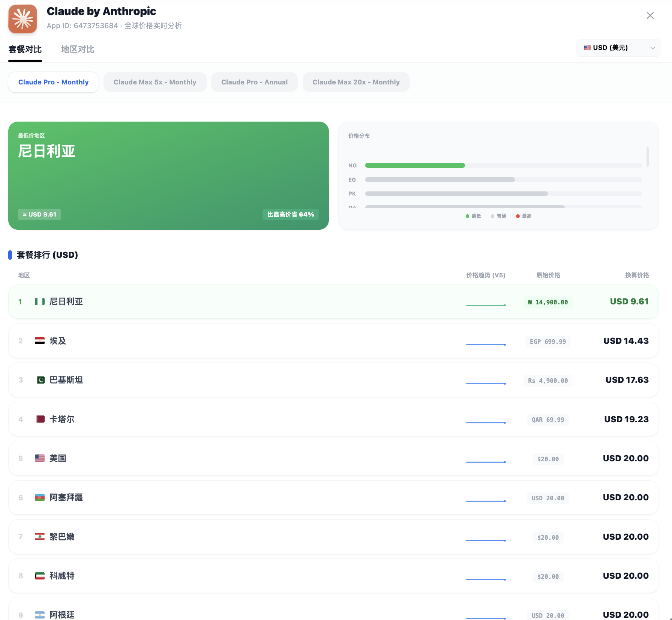Viewport: 672px width, 620px height.
Task: Click the Claude app logo icon
Action: pyautogui.click(x=23, y=19)
